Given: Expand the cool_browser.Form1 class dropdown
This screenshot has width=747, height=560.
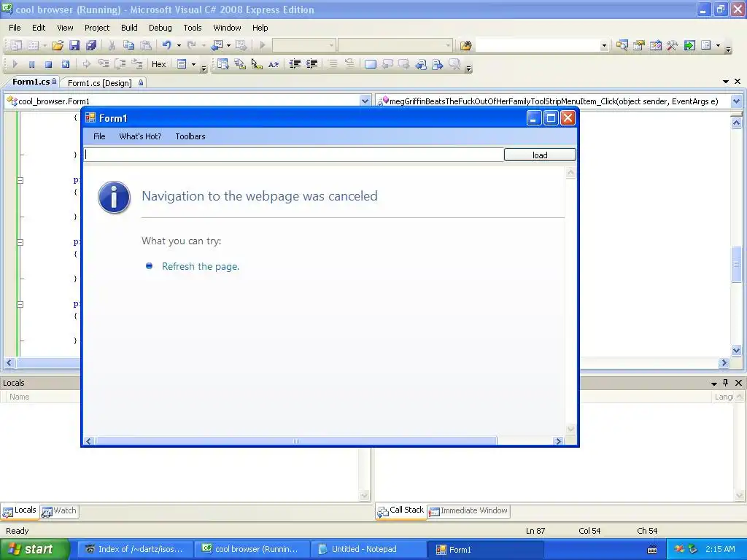Looking at the screenshot, I should (365, 101).
